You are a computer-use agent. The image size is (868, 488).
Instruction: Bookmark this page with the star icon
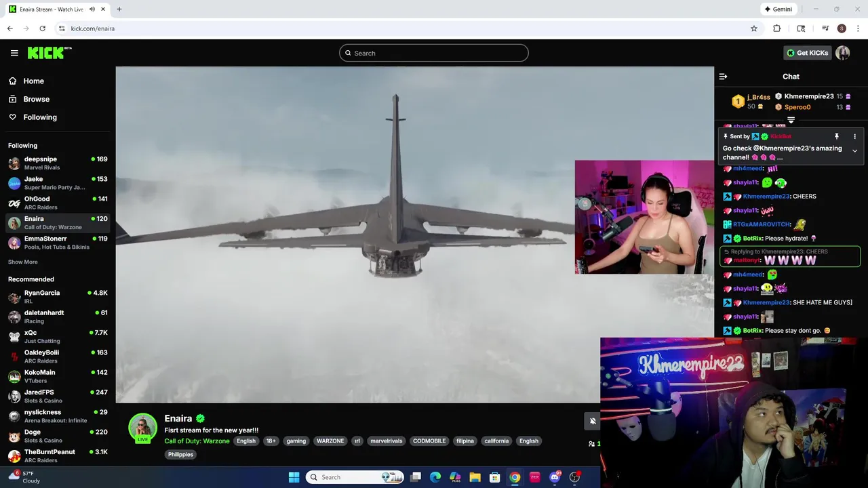click(x=753, y=28)
